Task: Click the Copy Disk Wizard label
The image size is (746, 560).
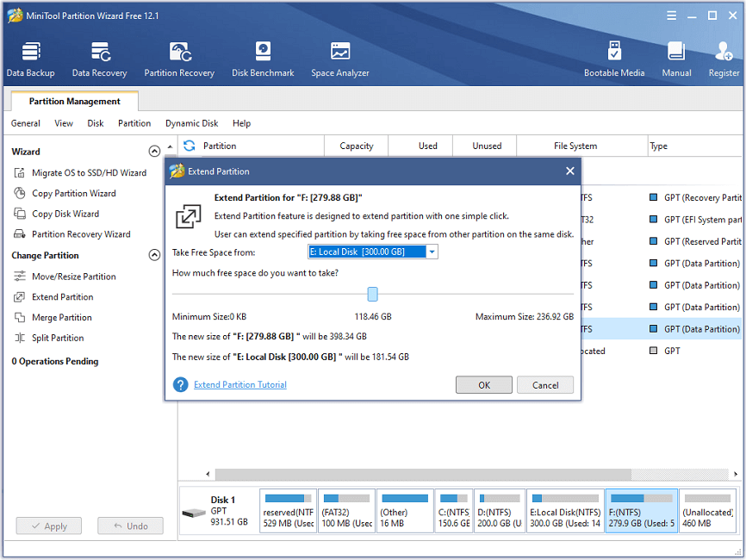Action: [x=65, y=214]
